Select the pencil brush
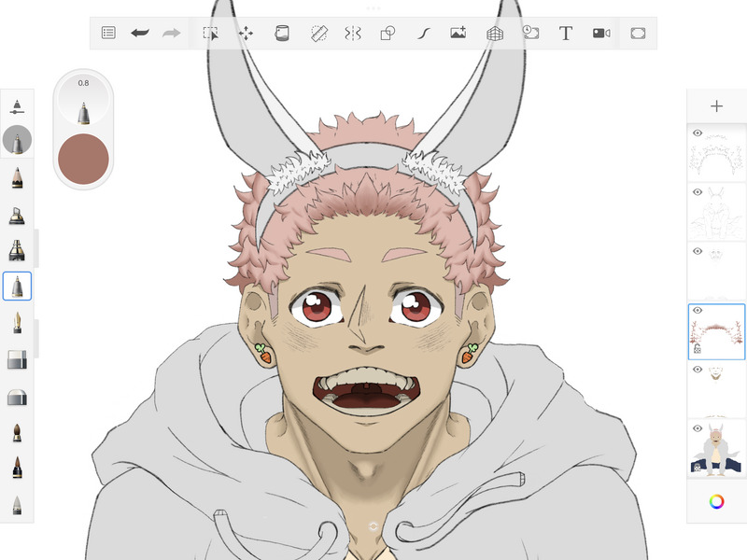 point(17,178)
